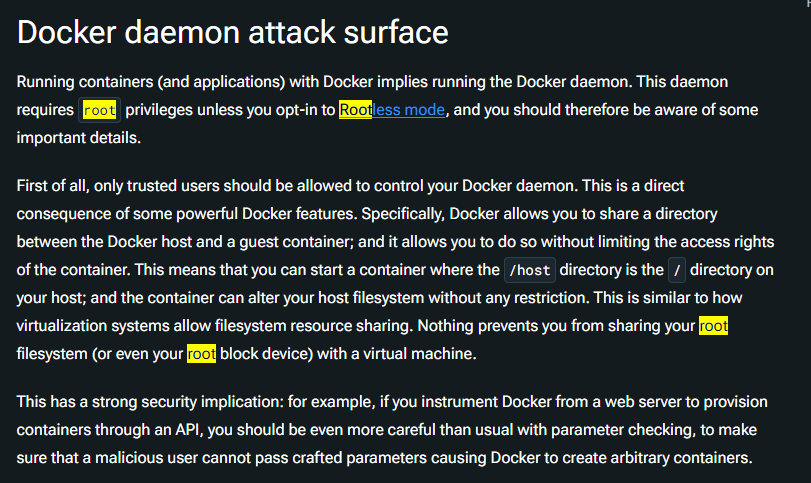Click 'Running containers' at paragraph start
The height and width of the screenshot is (483, 811).
click(85, 82)
